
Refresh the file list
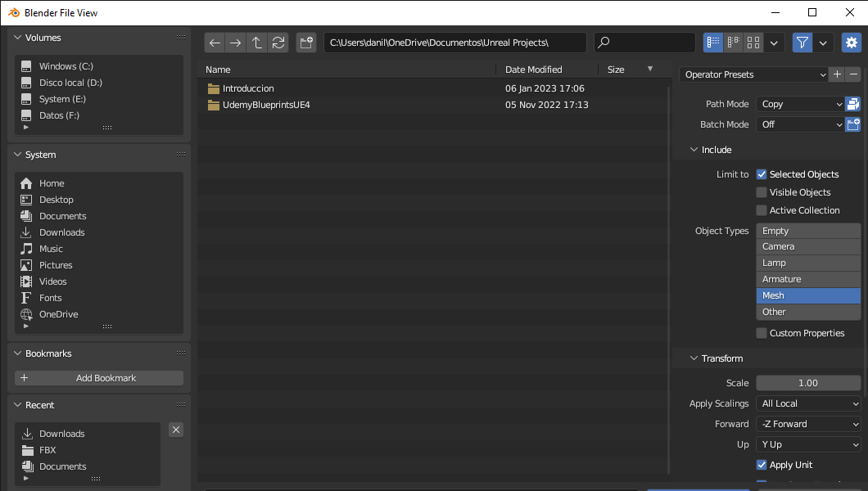coord(278,43)
